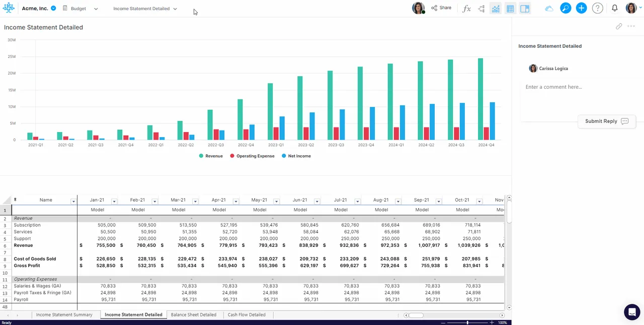The image size is (644, 325).
Task: Toggle the grid table view icon
Action: point(510,9)
